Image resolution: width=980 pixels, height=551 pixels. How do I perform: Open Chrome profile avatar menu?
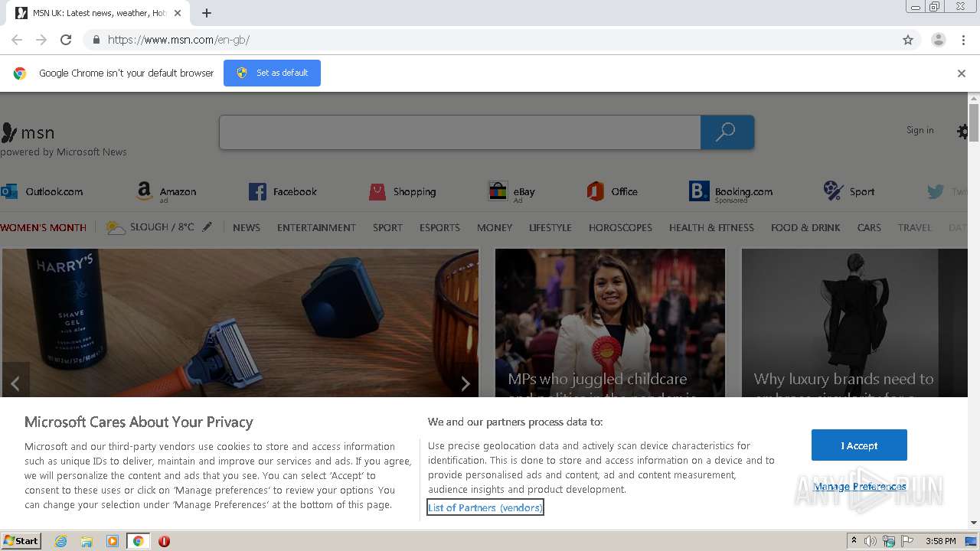[938, 40]
